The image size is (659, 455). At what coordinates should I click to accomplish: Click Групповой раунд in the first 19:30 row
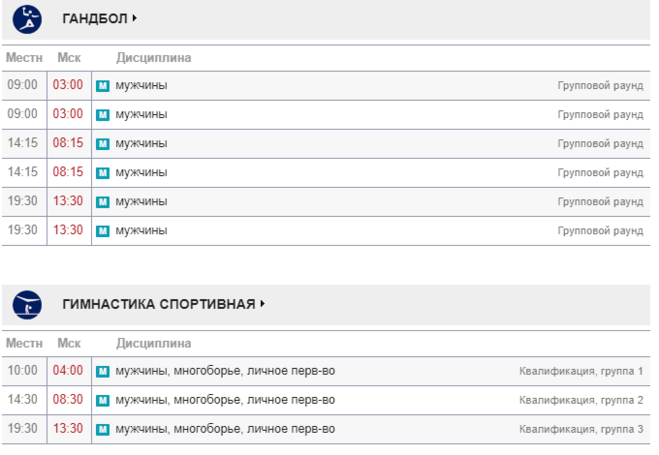click(x=600, y=202)
